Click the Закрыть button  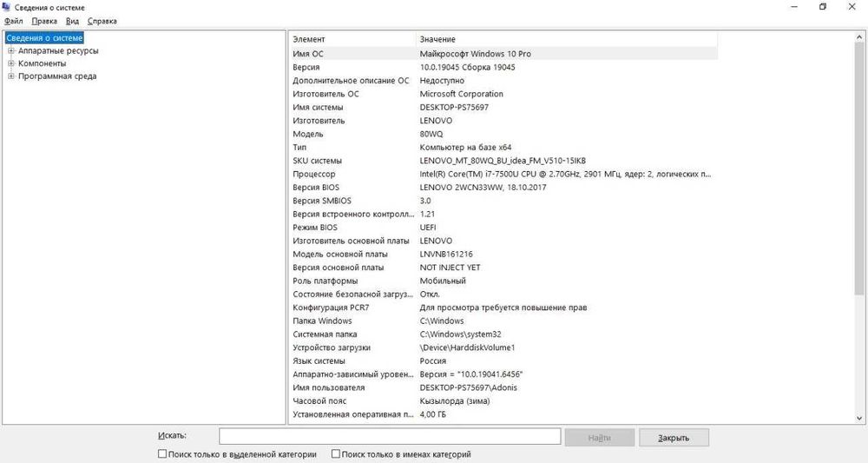[x=674, y=438]
